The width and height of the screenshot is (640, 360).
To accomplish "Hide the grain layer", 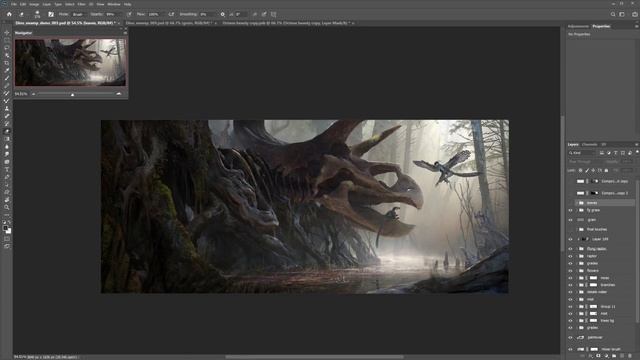I will [571, 220].
